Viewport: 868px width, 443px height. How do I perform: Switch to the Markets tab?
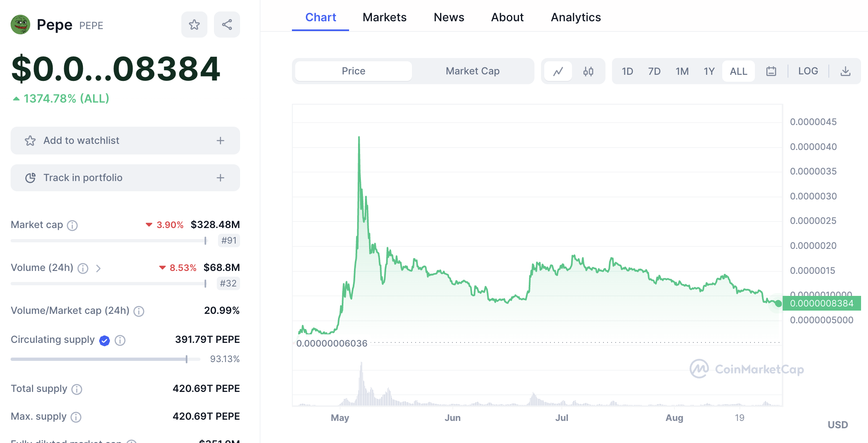[x=385, y=17]
